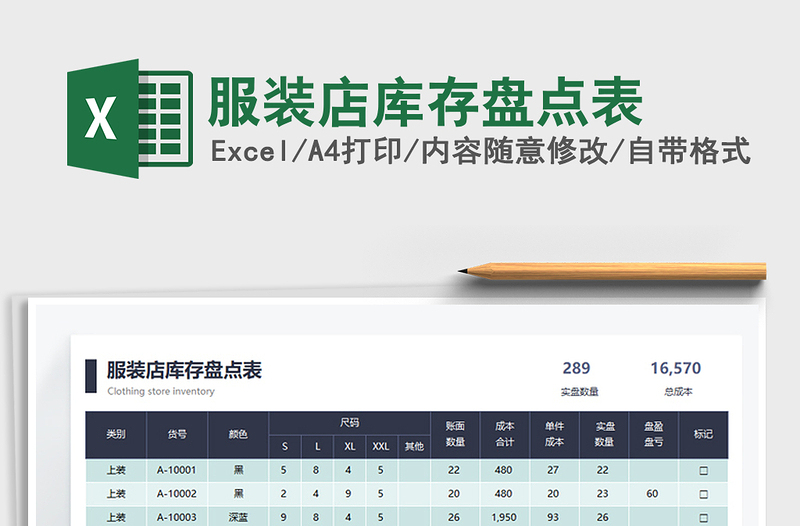Select the 其他 size sub-header
This screenshot has width=800, height=526.
414,446
